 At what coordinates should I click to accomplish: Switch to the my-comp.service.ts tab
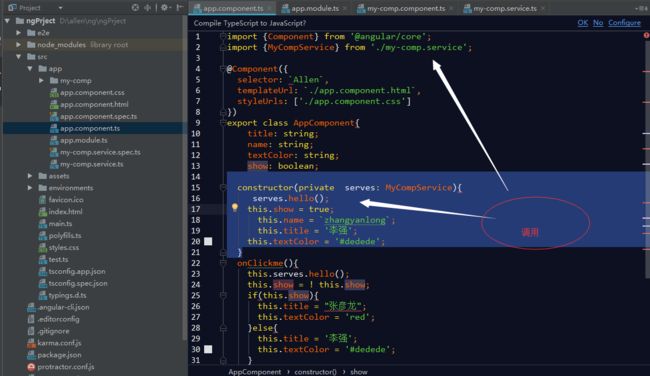click(x=505, y=8)
